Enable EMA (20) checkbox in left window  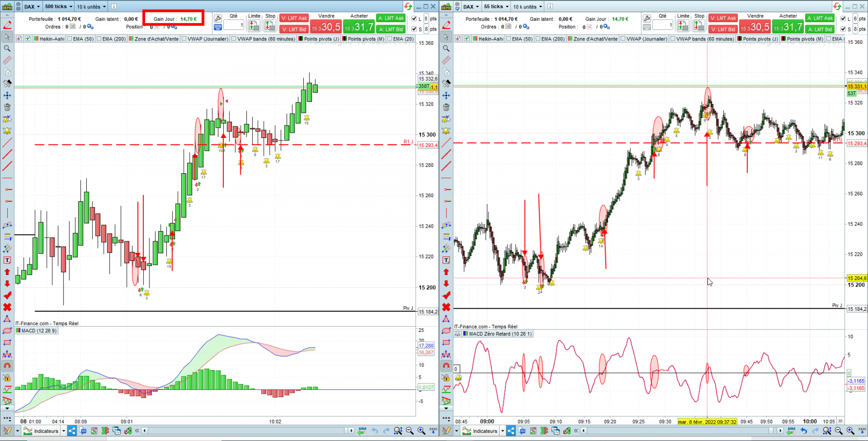[x=390, y=39]
